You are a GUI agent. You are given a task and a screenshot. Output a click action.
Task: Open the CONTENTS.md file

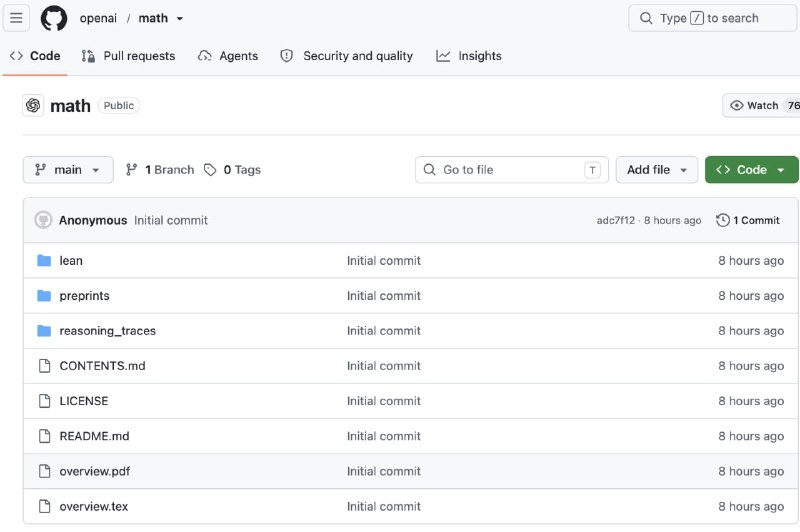point(103,366)
